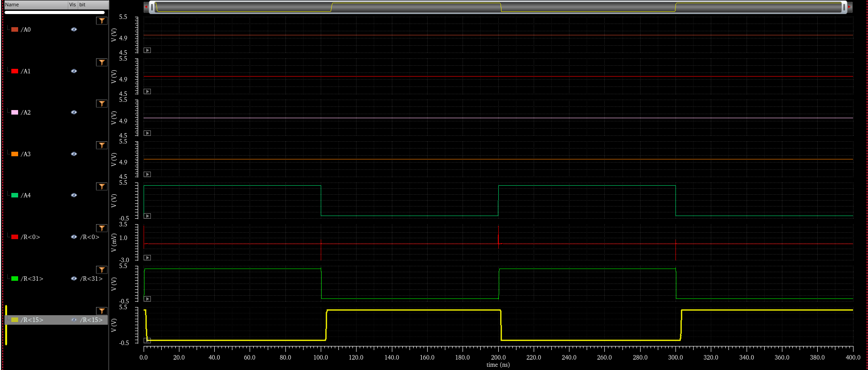The image size is (868, 370).
Task: Click the Name column header
Action: click(35, 5)
